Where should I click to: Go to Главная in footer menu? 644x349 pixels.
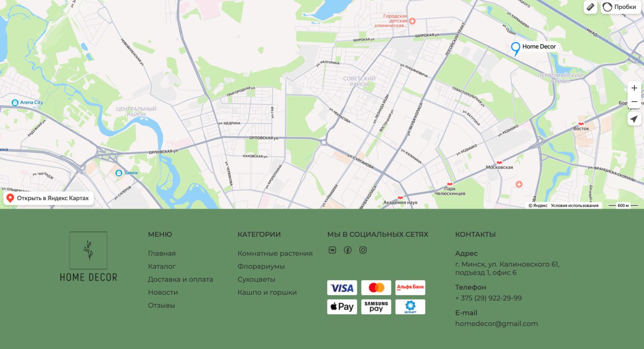(162, 253)
